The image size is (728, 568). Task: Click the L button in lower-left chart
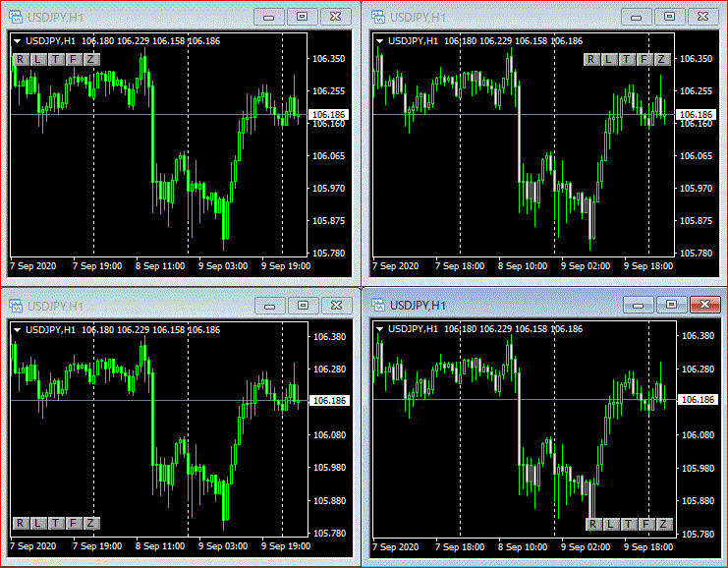pyautogui.click(x=37, y=524)
